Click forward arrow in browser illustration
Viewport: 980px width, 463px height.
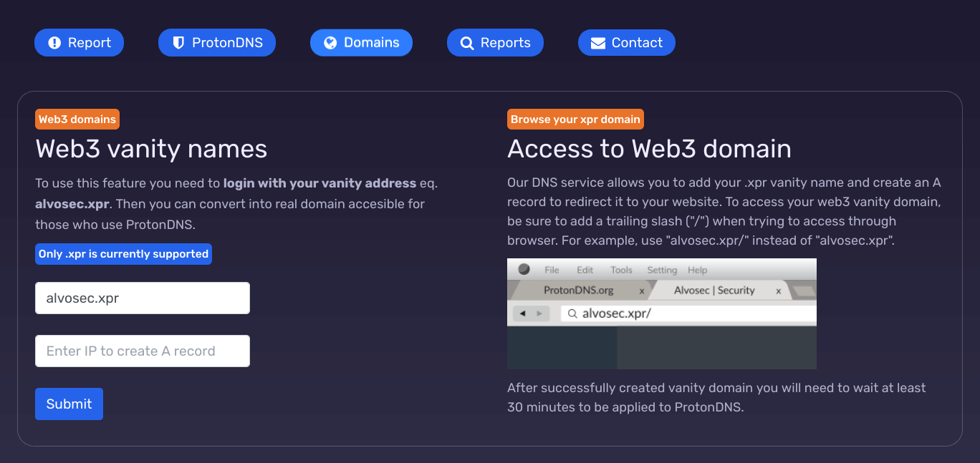pyautogui.click(x=539, y=313)
